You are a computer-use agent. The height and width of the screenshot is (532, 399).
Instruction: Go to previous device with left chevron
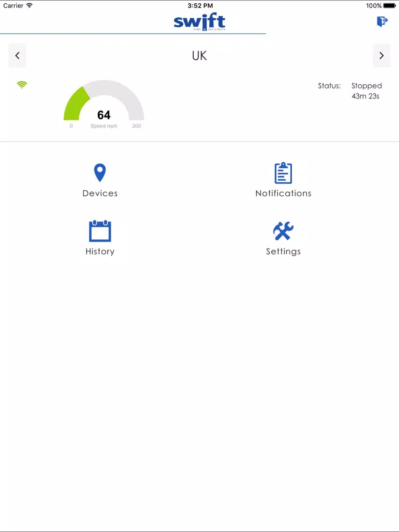click(17, 55)
